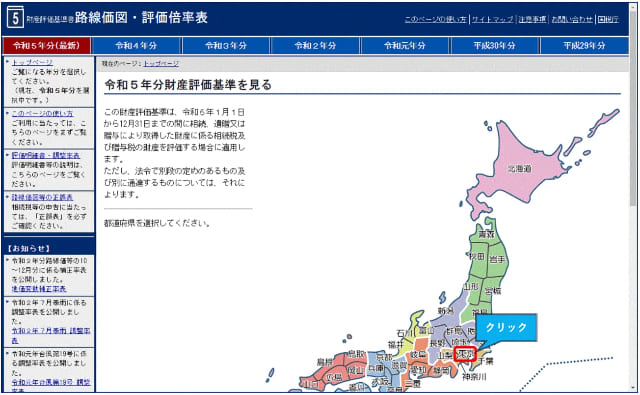
Task: Select 神奈川 prefecture on the map
Action: tap(474, 377)
